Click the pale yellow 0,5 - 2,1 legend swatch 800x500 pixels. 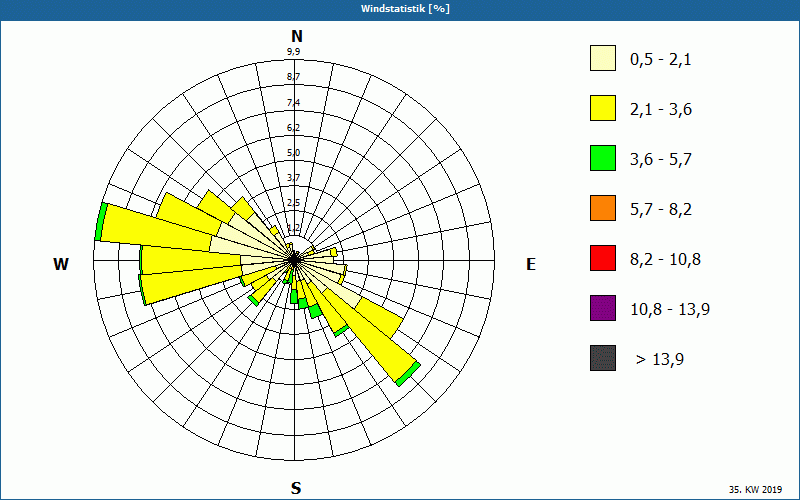point(603,58)
